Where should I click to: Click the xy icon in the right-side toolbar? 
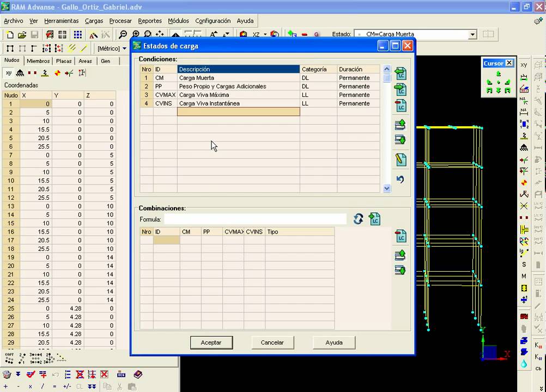524,65
